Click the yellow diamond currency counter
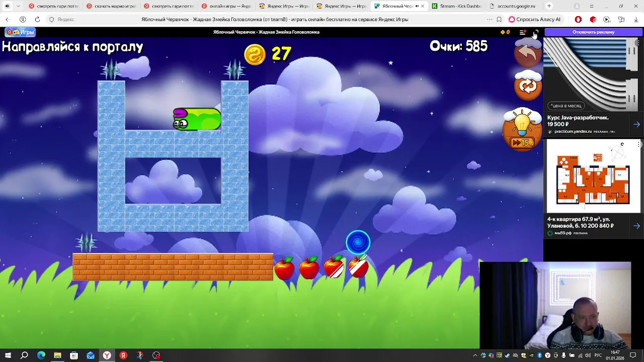This screenshot has width=644, height=362. tap(505, 32)
